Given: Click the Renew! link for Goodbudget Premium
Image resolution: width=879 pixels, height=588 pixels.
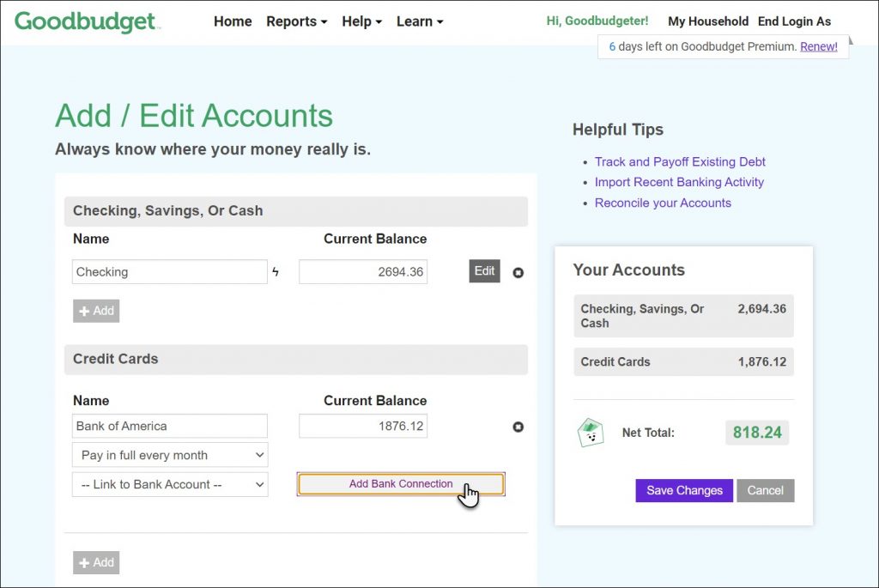Looking at the screenshot, I should point(817,46).
